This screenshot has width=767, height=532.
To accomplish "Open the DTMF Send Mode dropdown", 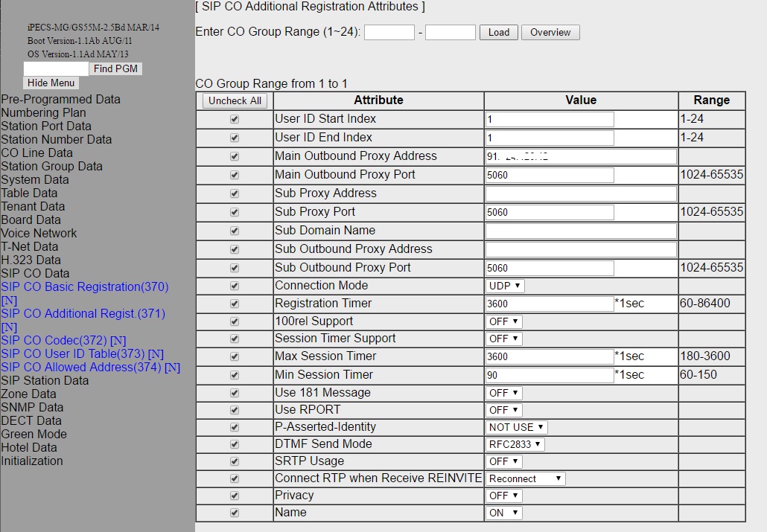I will click(515, 444).
